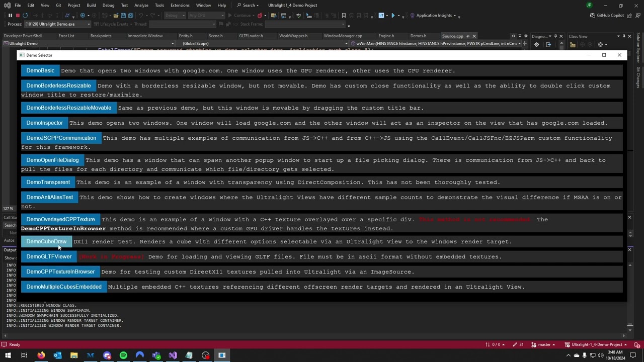The height and width of the screenshot is (362, 644).
Task: Click the toolbar bookmark icon
Action: click(x=344, y=16)
